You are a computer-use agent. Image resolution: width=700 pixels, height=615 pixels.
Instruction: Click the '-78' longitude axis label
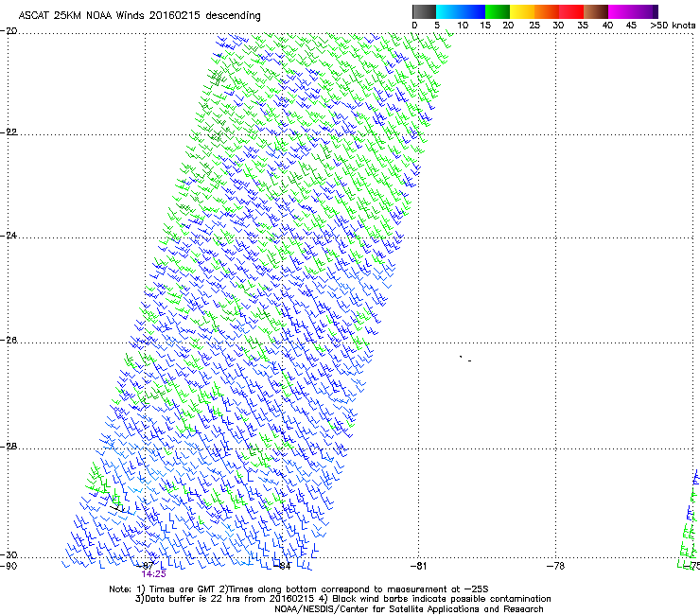556,566
